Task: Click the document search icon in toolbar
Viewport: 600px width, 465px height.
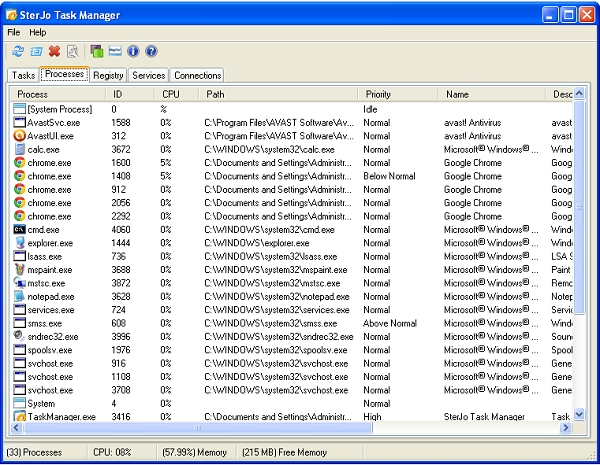Action: click(x=72, y=51)
